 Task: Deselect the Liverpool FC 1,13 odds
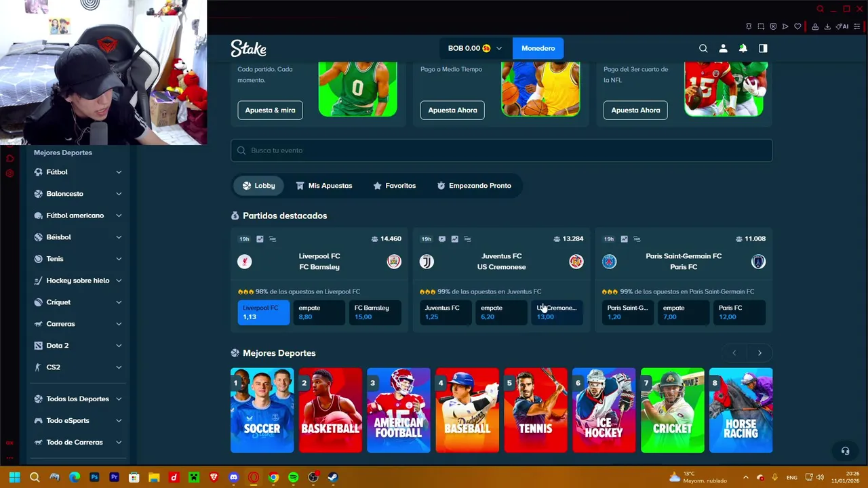point(263,312)
